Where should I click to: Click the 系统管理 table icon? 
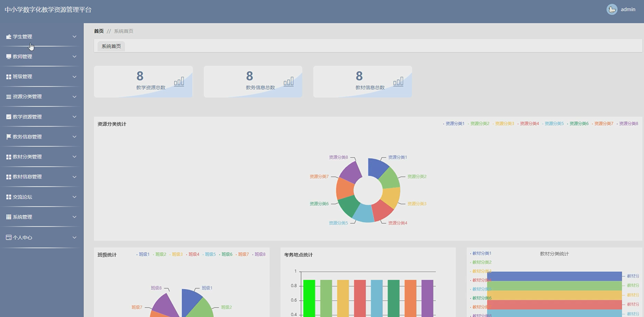point(9,217)
